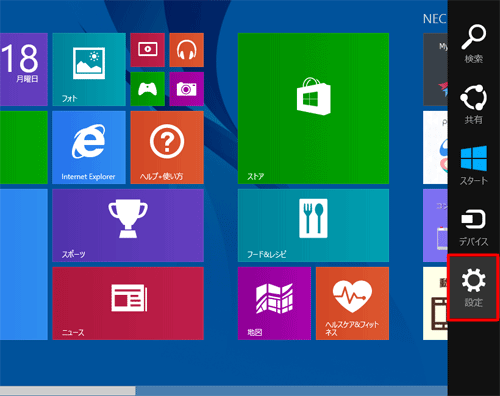
Task: Open the スポーツ (Sports) trophy tile
Action: (128, 225)
